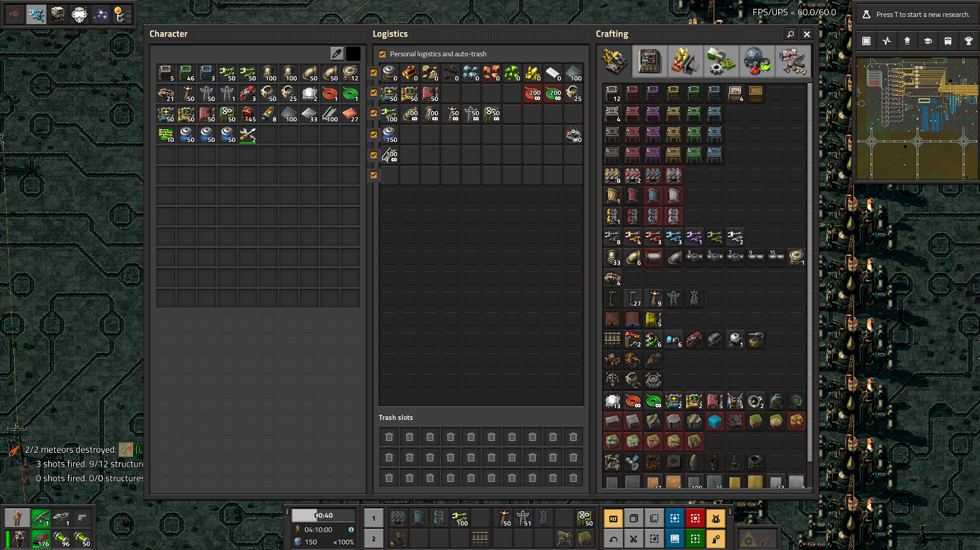Image resolution: width=980 pixels, height=550 pixels.
Task: Click the red deconstruction planner shortcut
Action: pos(694,519)
